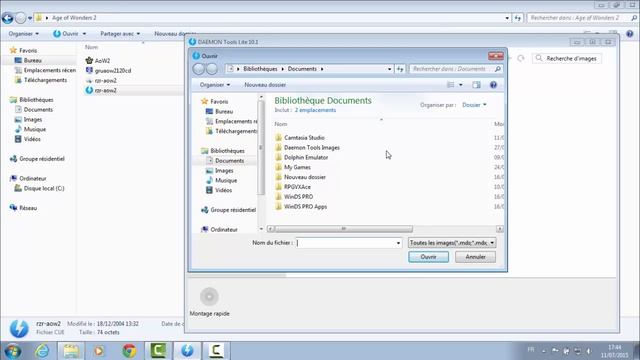The height and width of the screenshot is (360, 640).
Task: Go back in Explorer window
Action: (7, 18)
